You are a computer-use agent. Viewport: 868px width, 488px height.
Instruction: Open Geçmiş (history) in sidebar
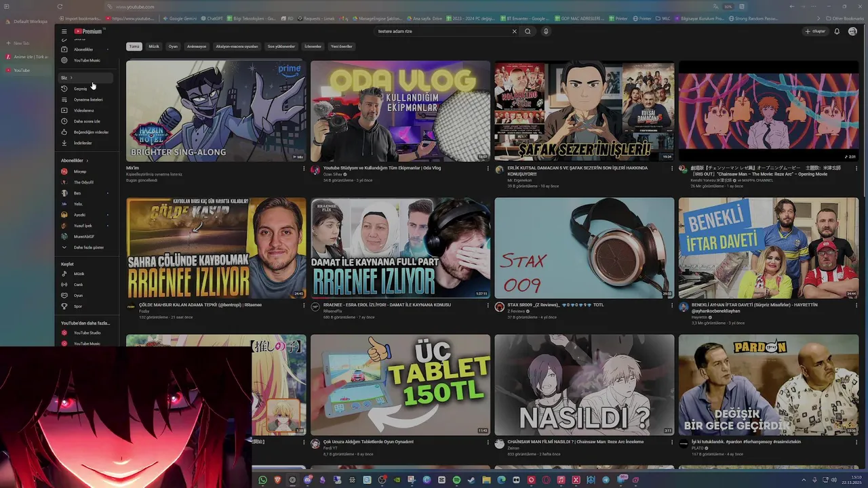coord(85,89)
